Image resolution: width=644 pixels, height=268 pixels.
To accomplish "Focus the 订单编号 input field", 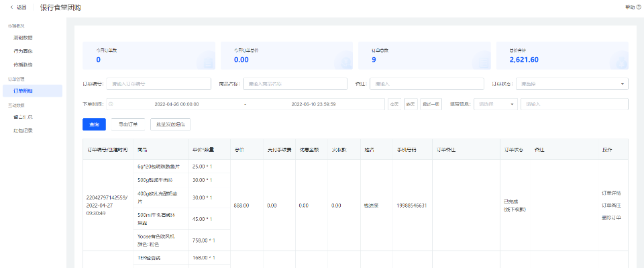I will [158, 84].
